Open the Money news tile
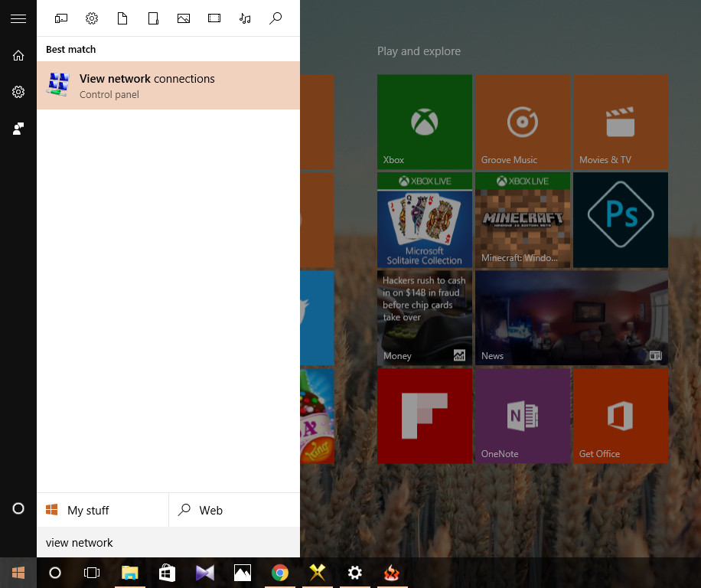The width and height of the screenshot is (701, 588). click(x=425, y=318)
